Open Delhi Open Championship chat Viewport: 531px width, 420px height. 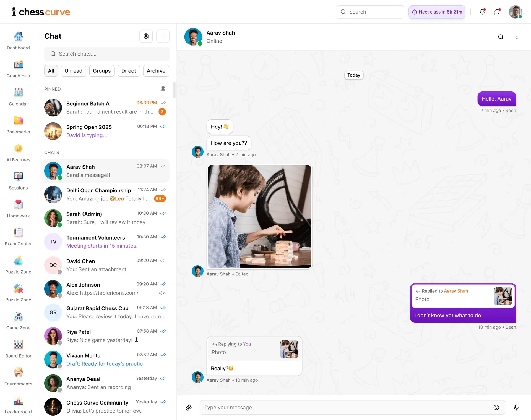[105, 195]
